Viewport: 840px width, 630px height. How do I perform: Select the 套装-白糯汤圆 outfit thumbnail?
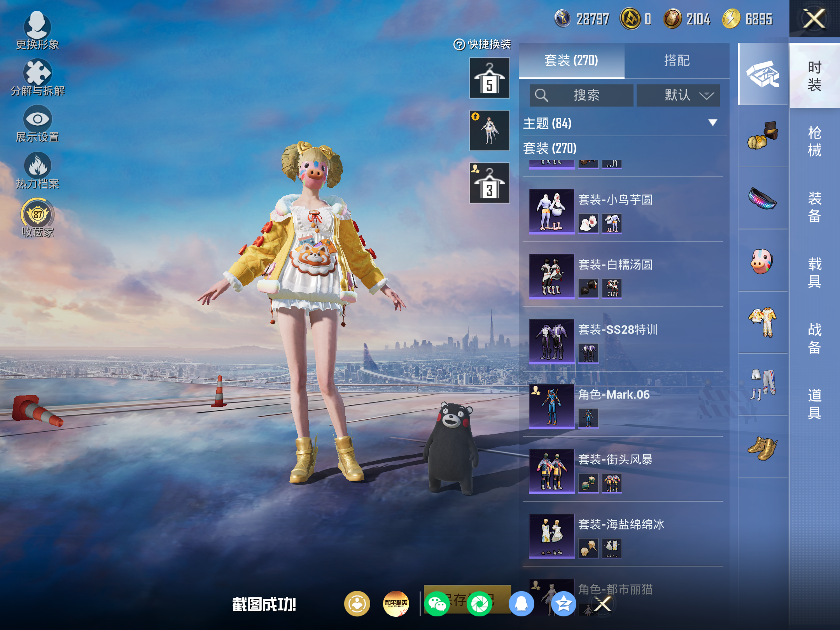point(551,276)
